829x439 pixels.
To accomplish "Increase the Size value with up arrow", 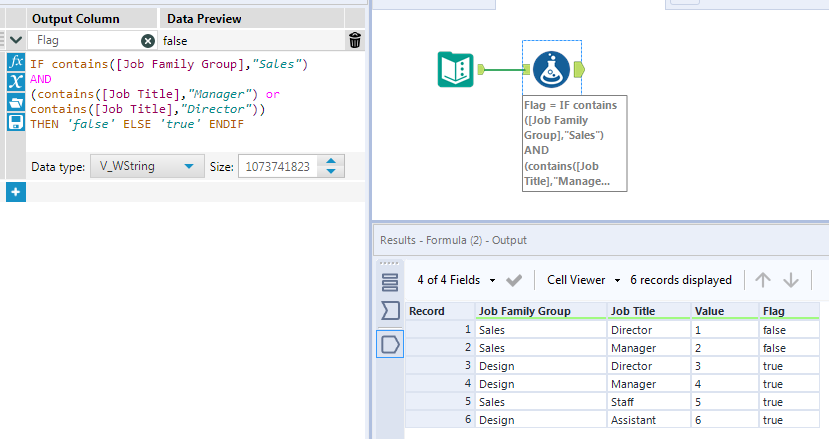I will [331, 161].
